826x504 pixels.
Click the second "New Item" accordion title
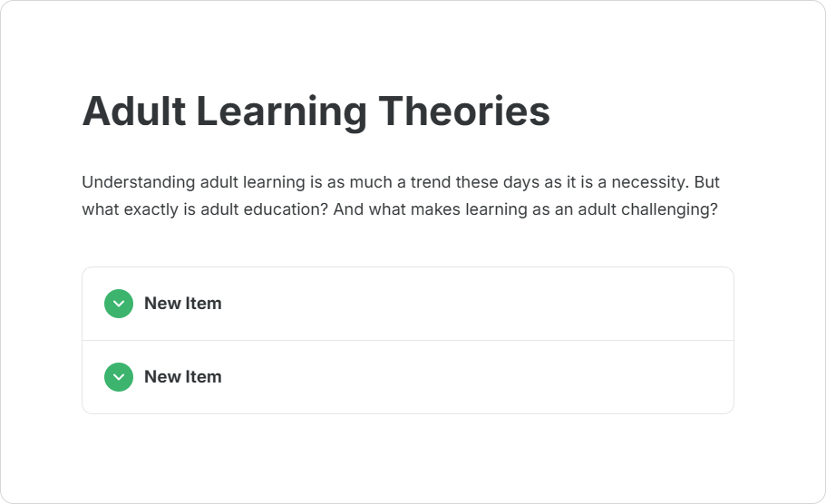[183, 377]
